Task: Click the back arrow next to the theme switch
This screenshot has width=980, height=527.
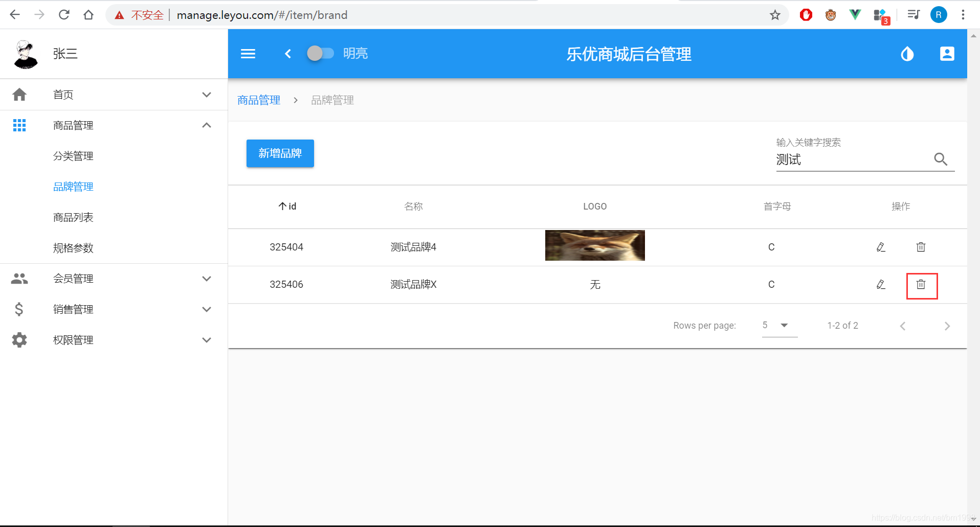Action: pyautogui.click(x=288, y=54)
